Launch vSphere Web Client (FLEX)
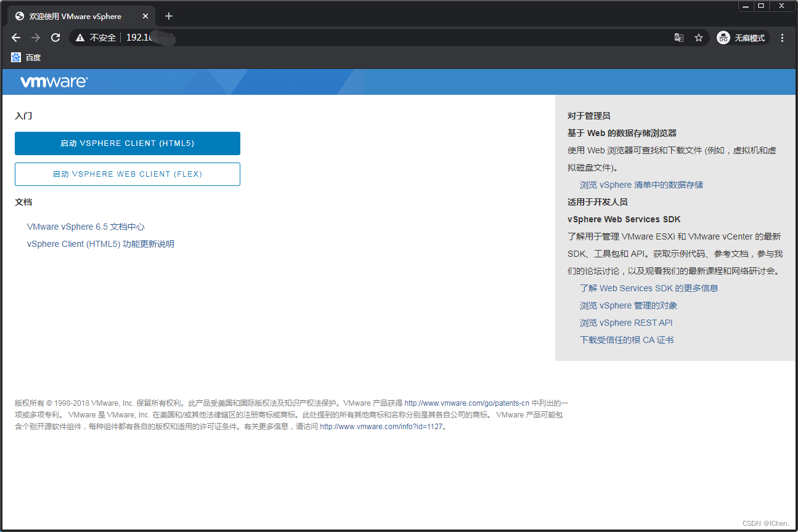The width and height of the screenshot is (798, 532). click(x=128, y=174)
